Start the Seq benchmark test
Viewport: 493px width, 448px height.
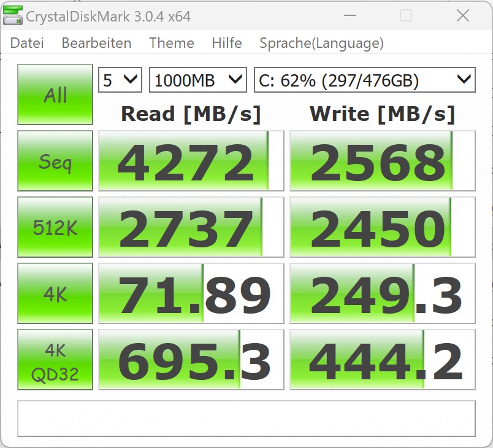pos(55,161)
